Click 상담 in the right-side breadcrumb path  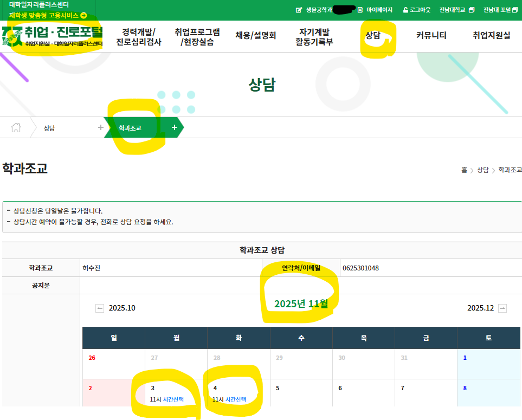pyautogui.click(x=482, y=170)
